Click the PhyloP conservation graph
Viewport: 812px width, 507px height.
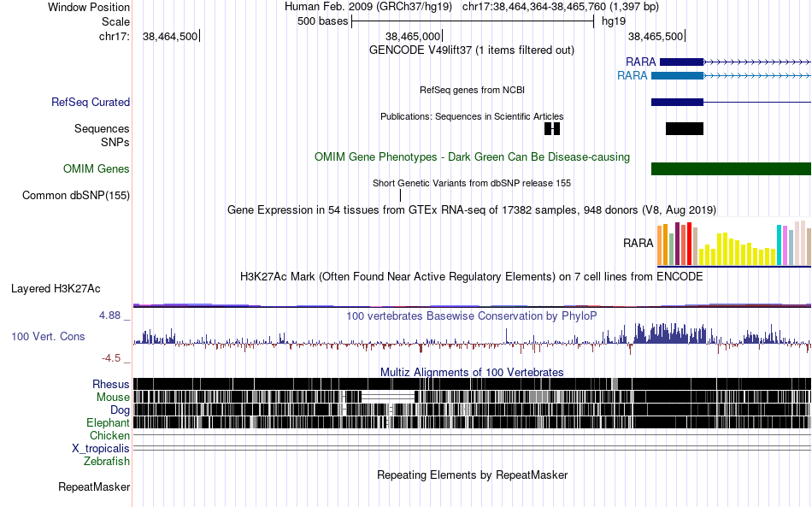coord(473,339)
